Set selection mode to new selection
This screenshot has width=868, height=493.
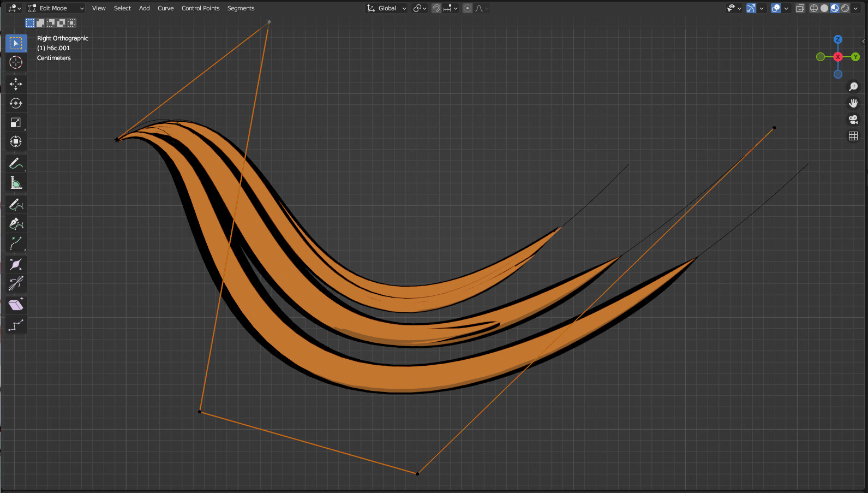[30, 23]
